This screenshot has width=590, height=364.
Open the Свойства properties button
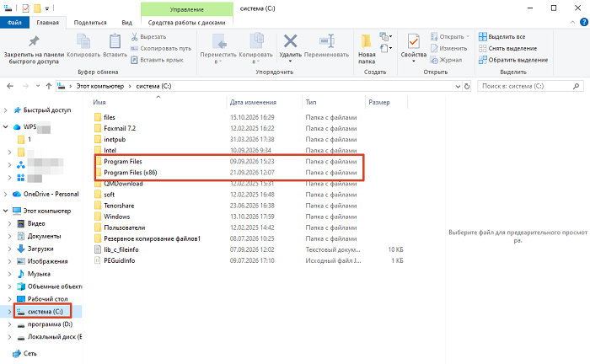pyautogui.click(x=414, y=48)
